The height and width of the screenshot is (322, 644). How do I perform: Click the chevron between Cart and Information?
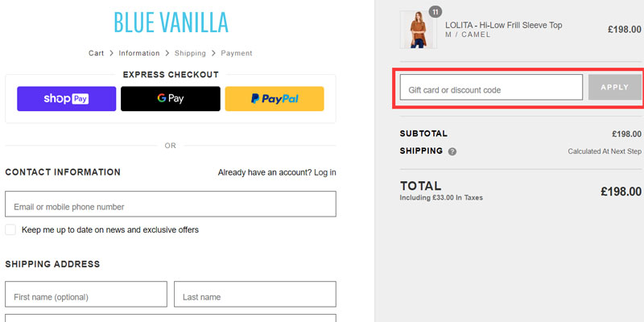[x=111, y=53]
